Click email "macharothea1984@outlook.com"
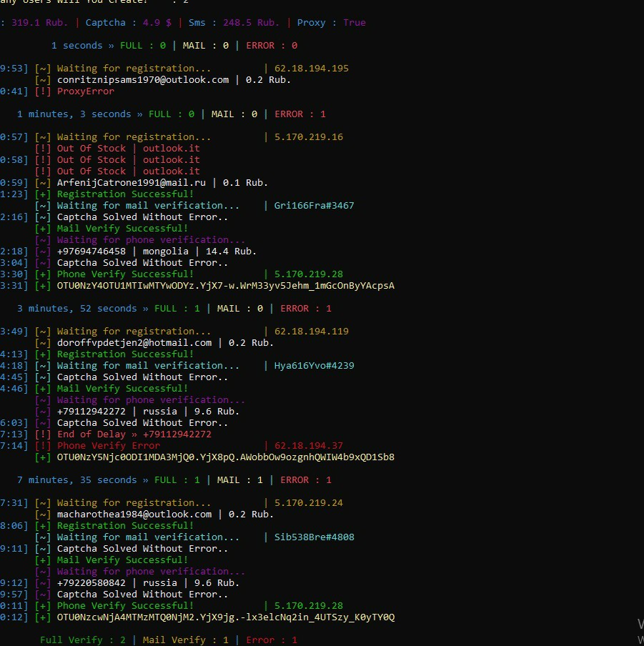 click(x=134, y=515)
